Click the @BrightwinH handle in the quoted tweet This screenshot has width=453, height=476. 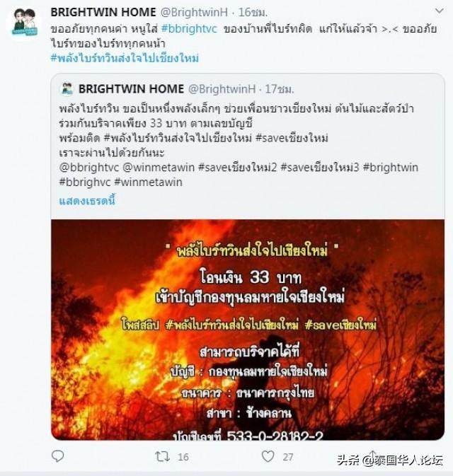click(x=222, y=89)
